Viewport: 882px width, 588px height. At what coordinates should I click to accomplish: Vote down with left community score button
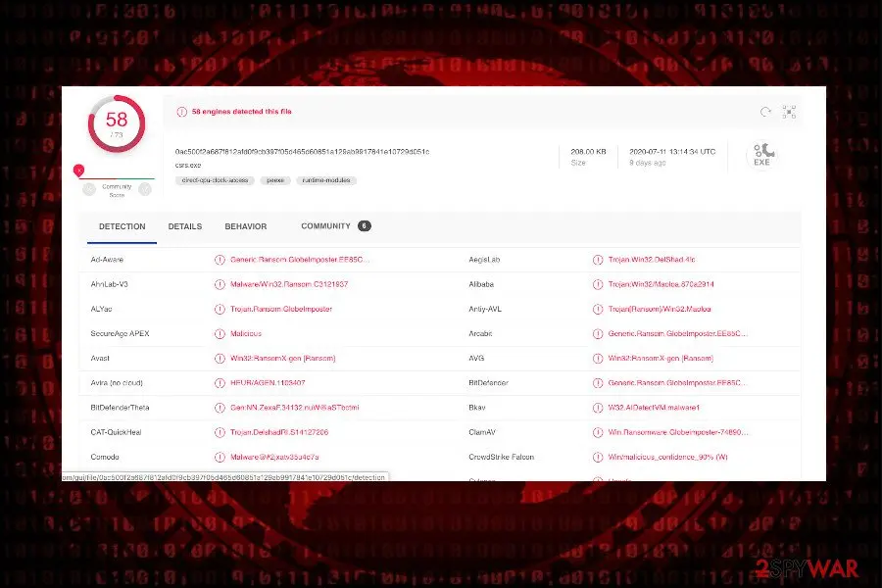(89, 189)
